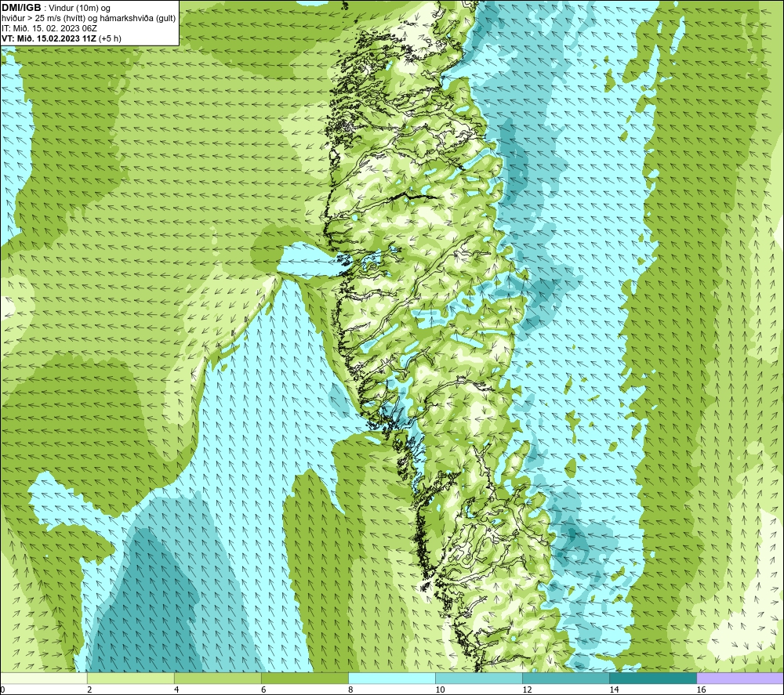Click the 8–10 m/s light cyan swatch

[391, 678]
